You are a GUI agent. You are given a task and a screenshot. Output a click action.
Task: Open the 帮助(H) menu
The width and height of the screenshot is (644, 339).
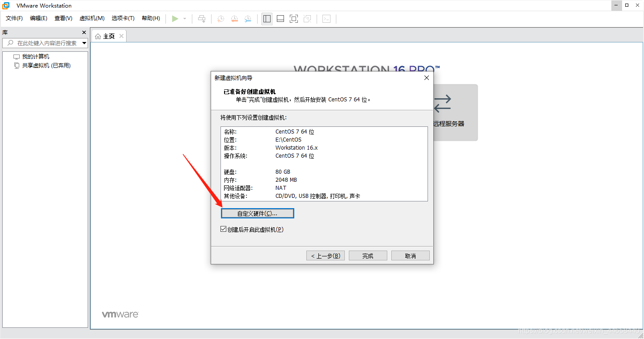(x=151, y=18)
